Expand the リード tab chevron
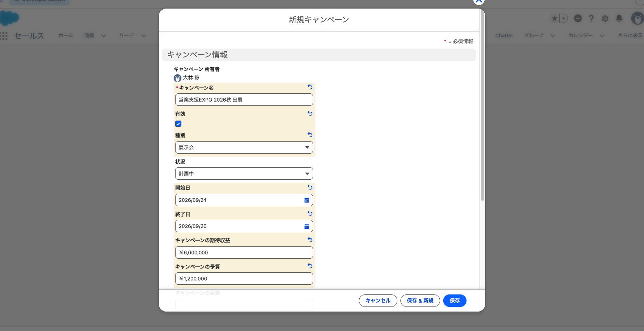 [x=144, y=36]
